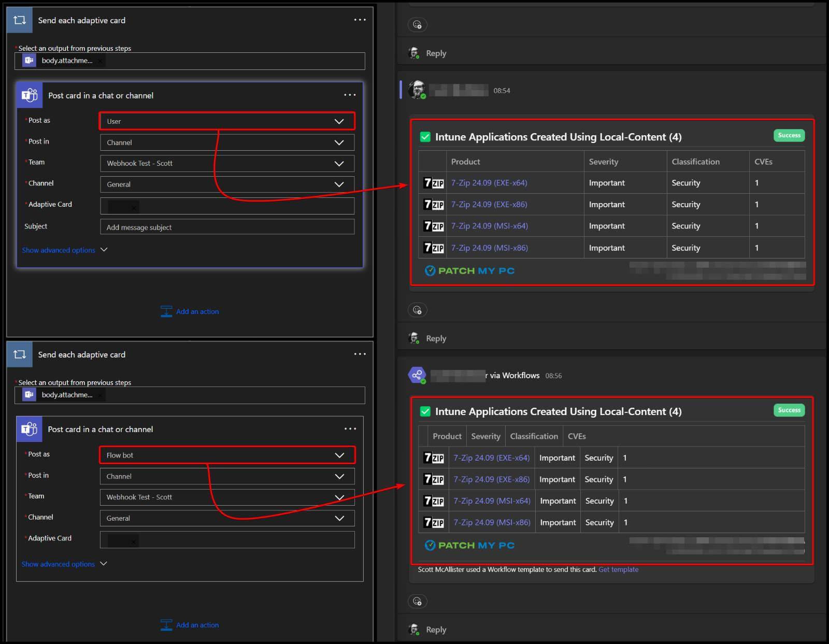This screenshot has height=644, width=829.
Task: Click 'Product' column header in top card
Action: [465, 162]
